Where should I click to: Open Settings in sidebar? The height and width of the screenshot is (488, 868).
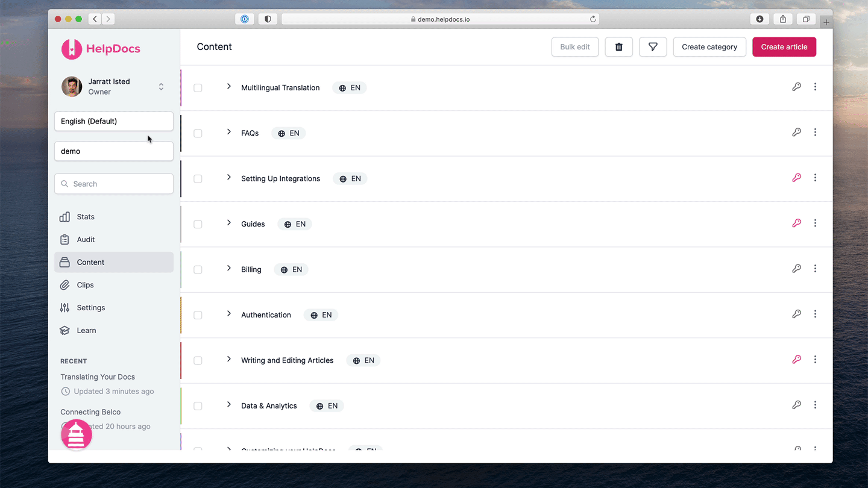(x=114, y=308)
